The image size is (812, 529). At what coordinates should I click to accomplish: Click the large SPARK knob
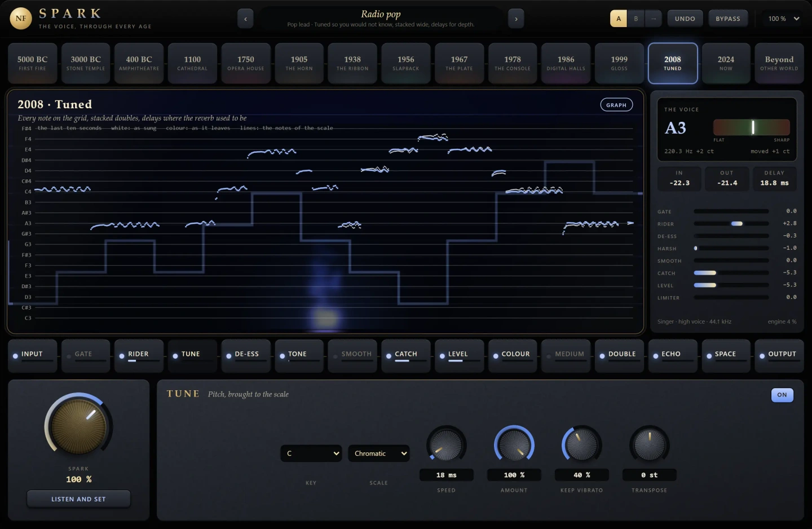78,427
